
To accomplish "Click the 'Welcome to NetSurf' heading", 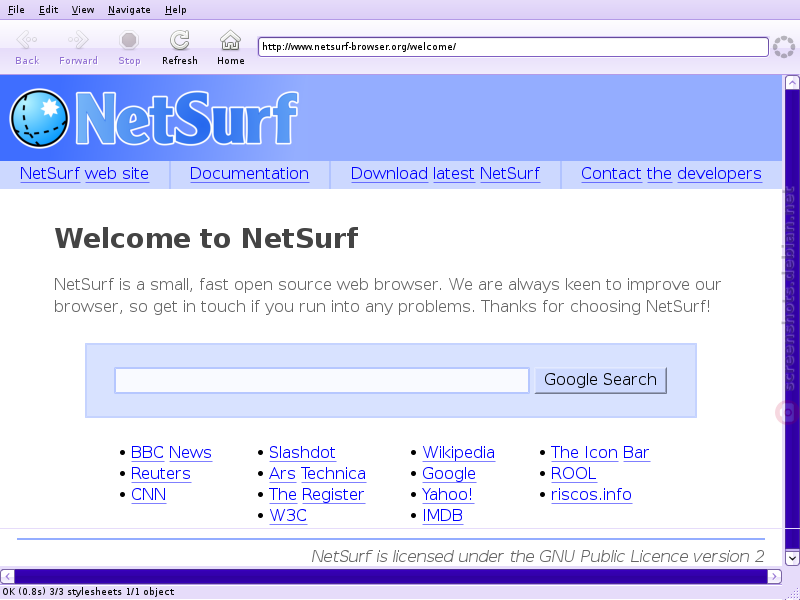I will [x=206, y=238].
